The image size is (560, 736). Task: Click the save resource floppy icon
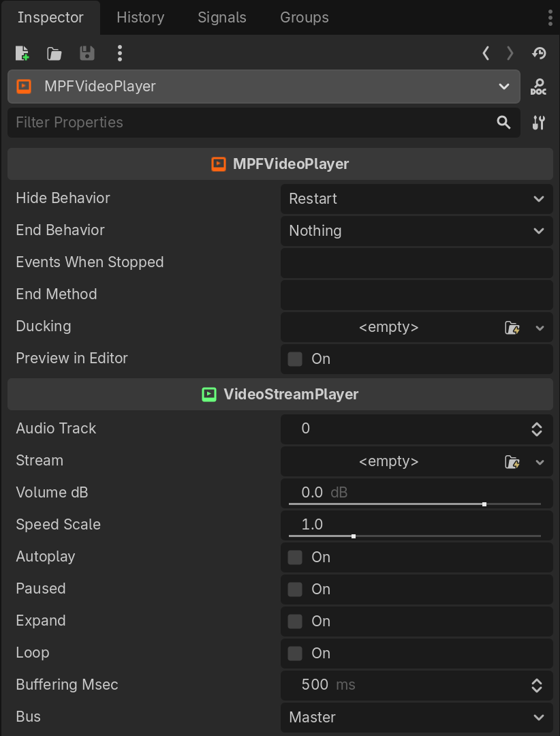(87, 53)
